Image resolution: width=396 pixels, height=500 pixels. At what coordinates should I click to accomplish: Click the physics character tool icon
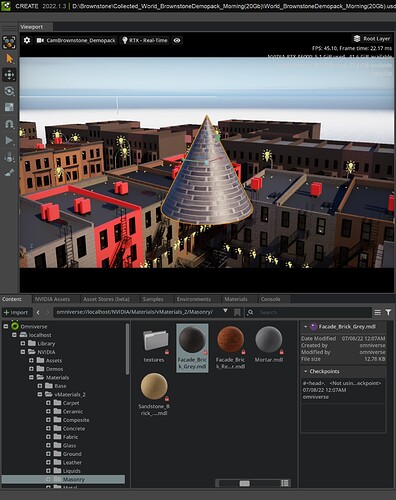pyautogui.click(x=9, y=157)
